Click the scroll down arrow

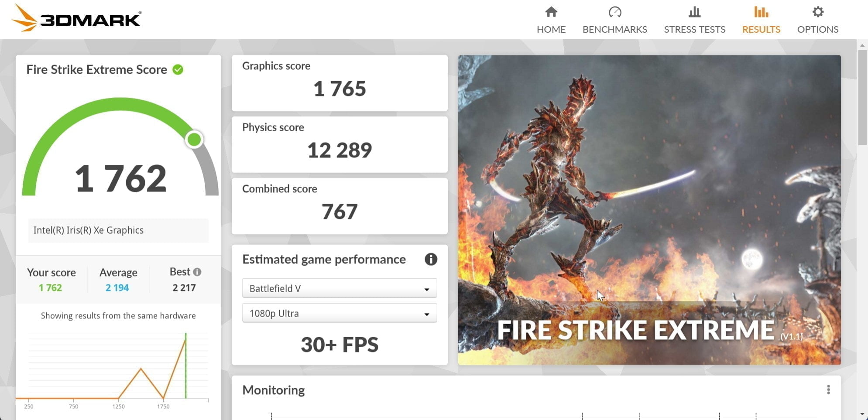coord(862,414)
